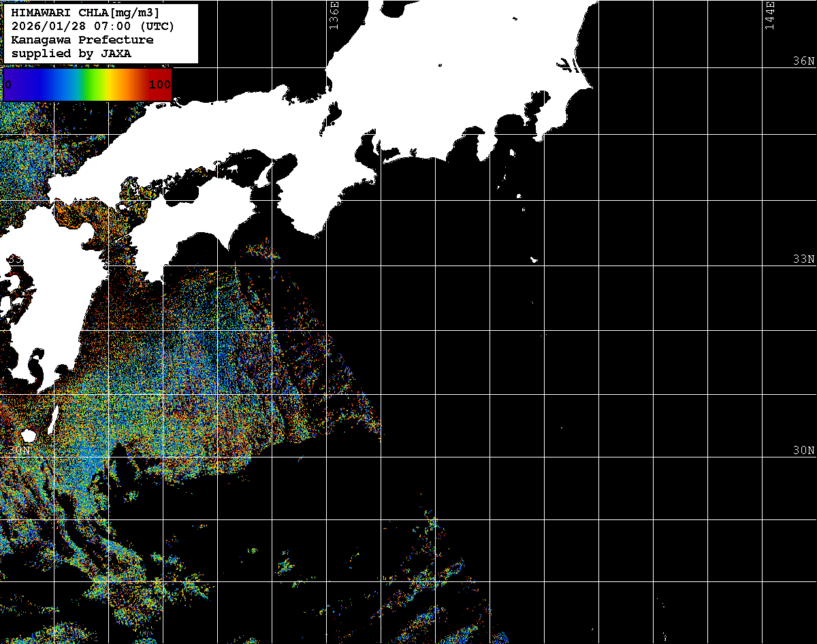Click the 100 label on color scale
817x644 pixels.
click(159, 84)
